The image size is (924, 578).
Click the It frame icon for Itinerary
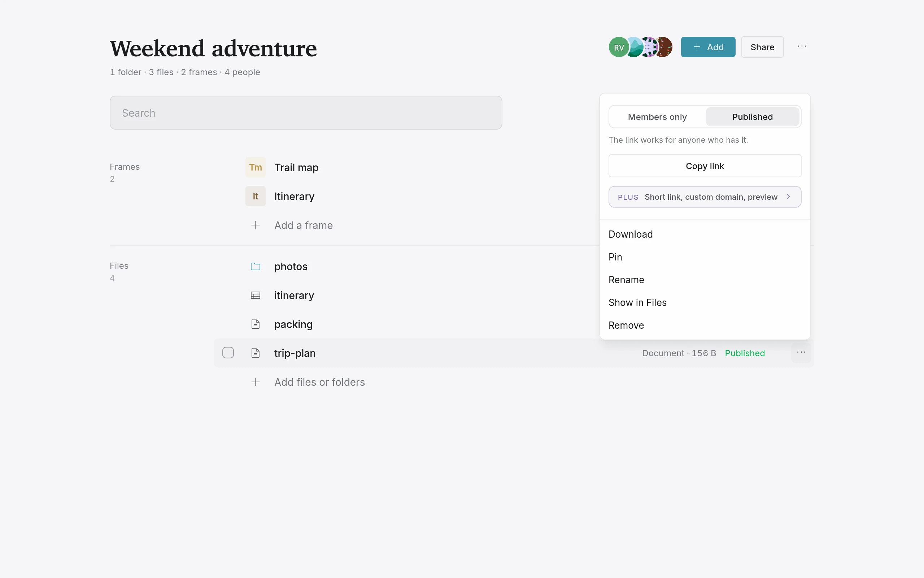[x=256, y=196]
